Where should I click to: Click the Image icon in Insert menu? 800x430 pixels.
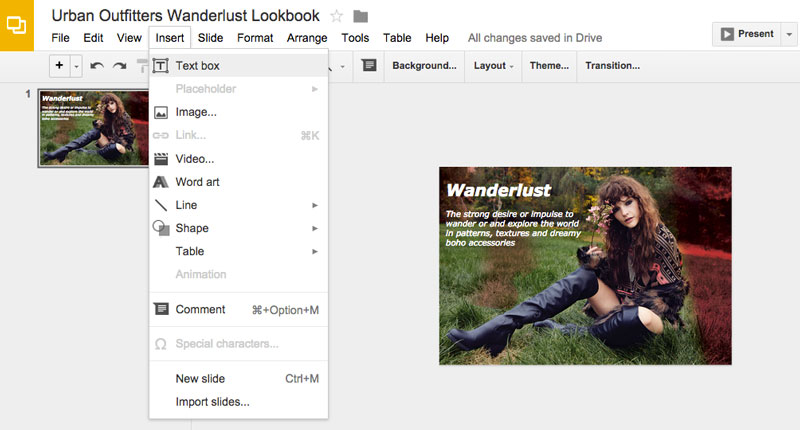point(161,112)
